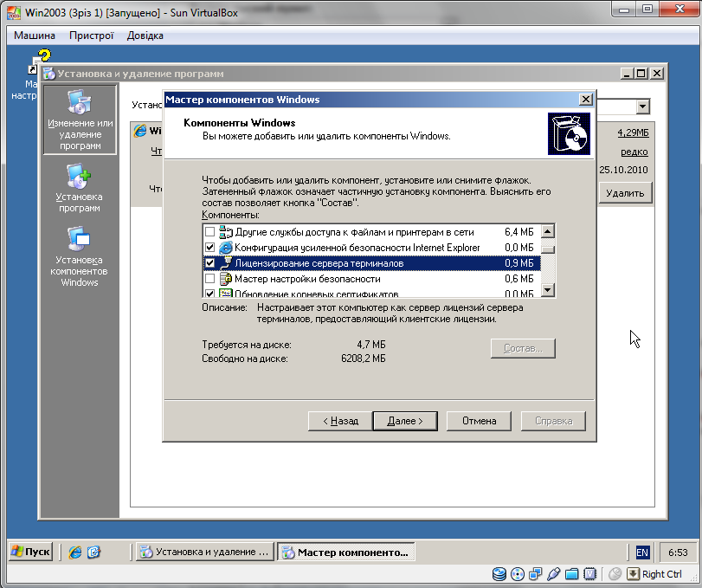Open the 'Довідка' menu
Image resolution: width=702 pixels, height=588 pixels.
145,36
